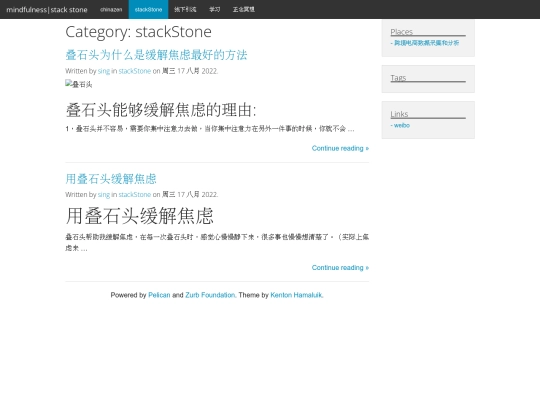Click the Places sidebar heading

coord(402,32)
